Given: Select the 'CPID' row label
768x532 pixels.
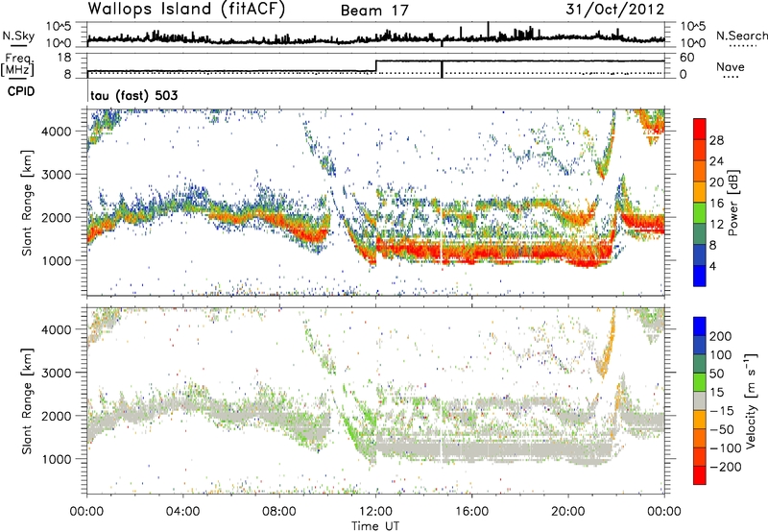Looking at the screenshot, I should pyautogui.click(x=21, y=91).
